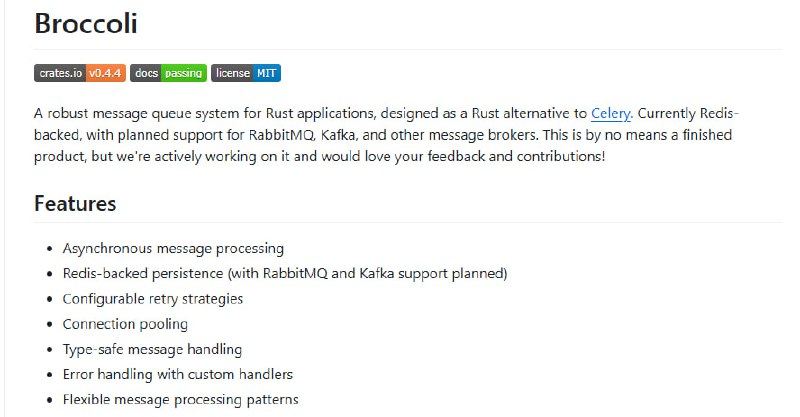Click "Error handling with custom handlers" item
The width and height of the screenshot is (800, 417).
pos(177,374)
